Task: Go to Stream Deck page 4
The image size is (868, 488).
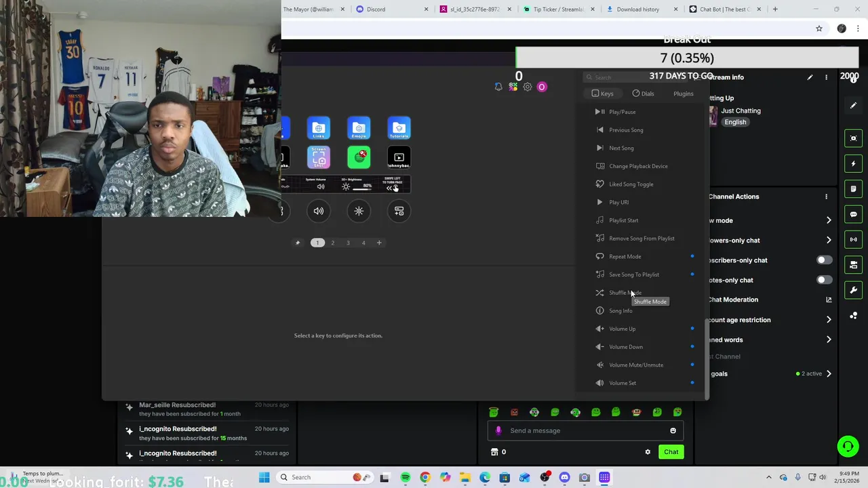Action: pos(363,243)
